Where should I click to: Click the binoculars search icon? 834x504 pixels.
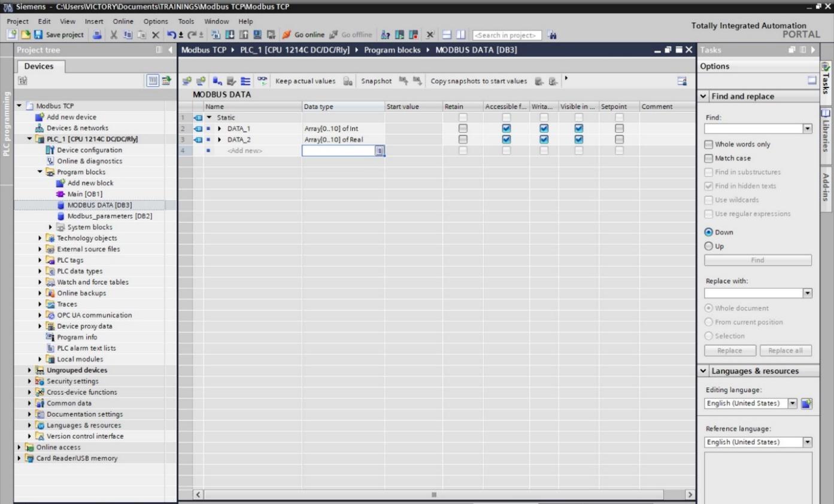553,35
